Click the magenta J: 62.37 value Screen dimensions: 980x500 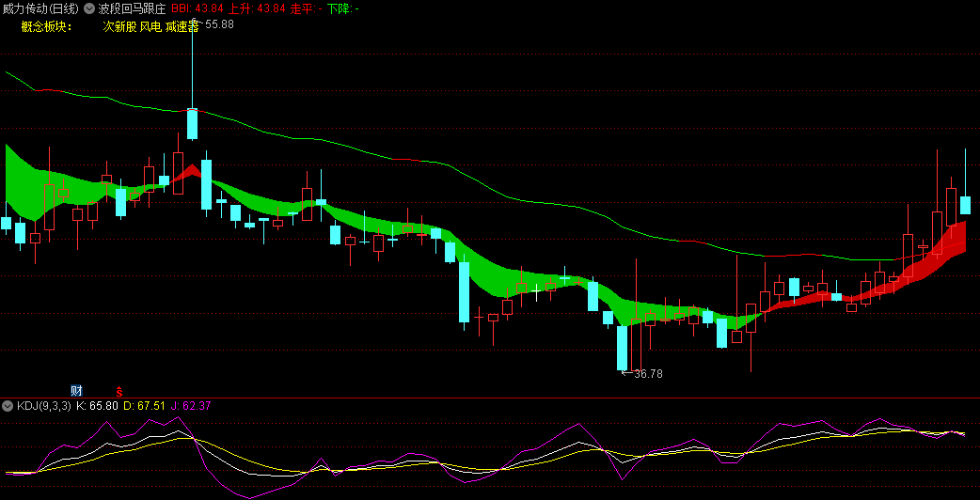[191, 406]
